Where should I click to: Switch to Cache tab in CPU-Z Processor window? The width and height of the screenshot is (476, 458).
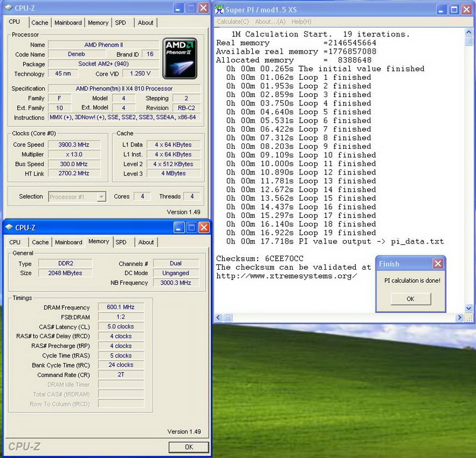pos(40,23)
